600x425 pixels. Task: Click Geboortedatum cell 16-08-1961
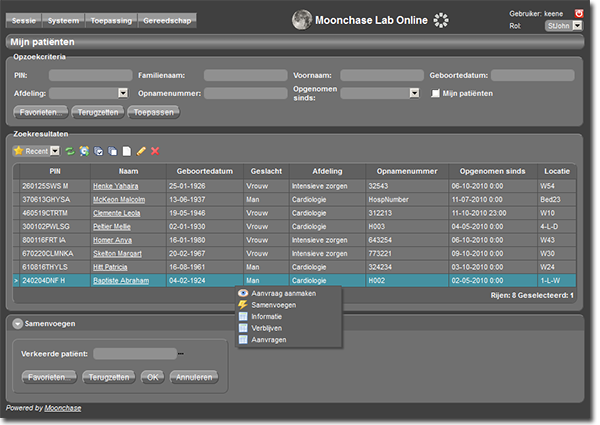[205, 267]
